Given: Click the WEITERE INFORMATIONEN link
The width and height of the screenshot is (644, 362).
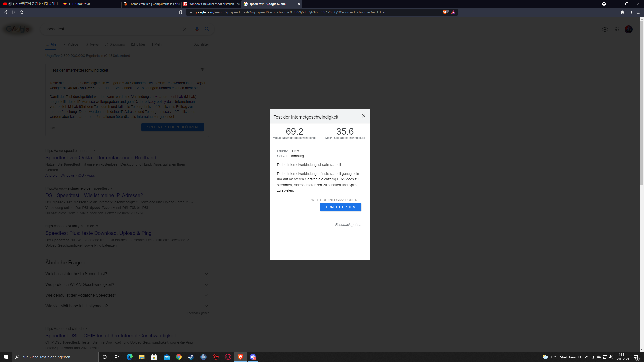Looking at the screenshot, I should tap(334, 200).
